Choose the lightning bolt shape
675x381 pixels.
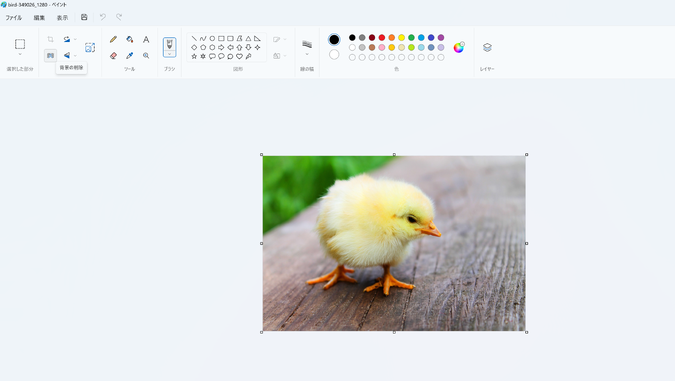coord(248,56)
